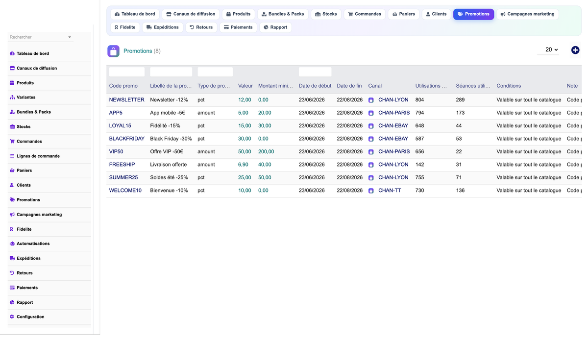588x364 pixels.
Task: Switch to the Produits top tab
Action: (x=238, y=14)
